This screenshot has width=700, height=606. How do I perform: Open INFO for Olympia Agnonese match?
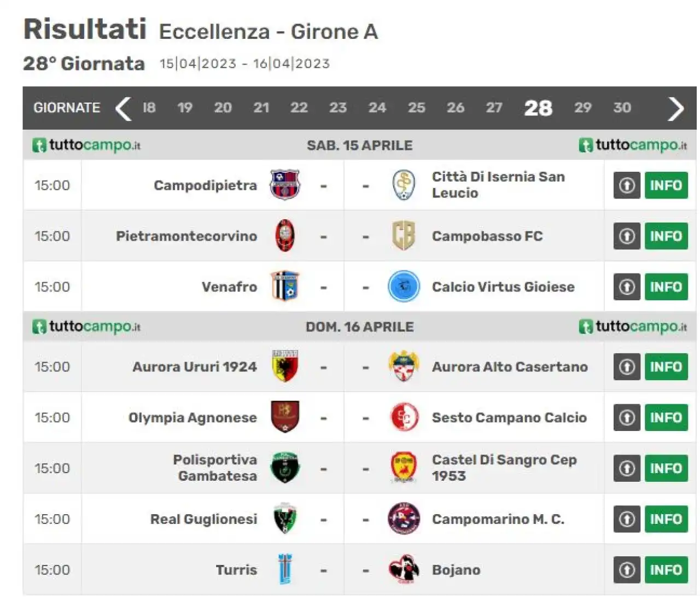666,418
